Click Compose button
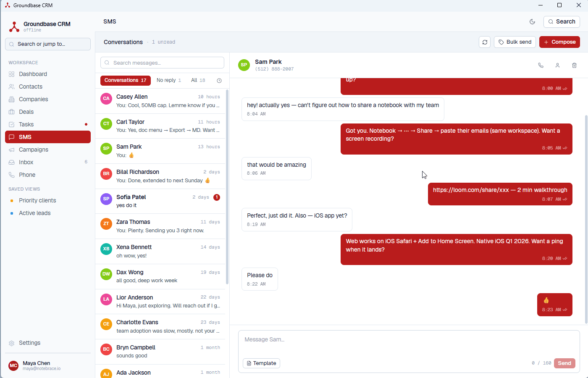Screen dimensions: 588x378 coord(559,42)
